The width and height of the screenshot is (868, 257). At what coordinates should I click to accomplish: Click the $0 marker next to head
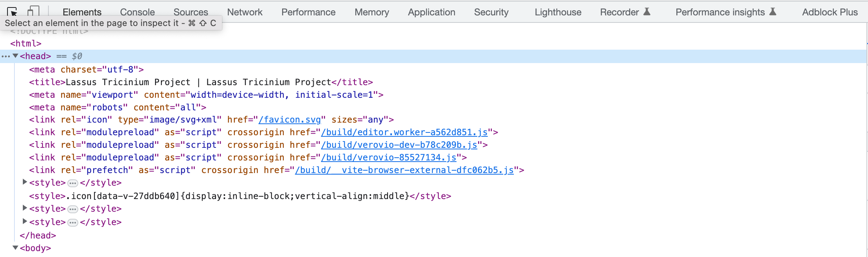[77, 56]
